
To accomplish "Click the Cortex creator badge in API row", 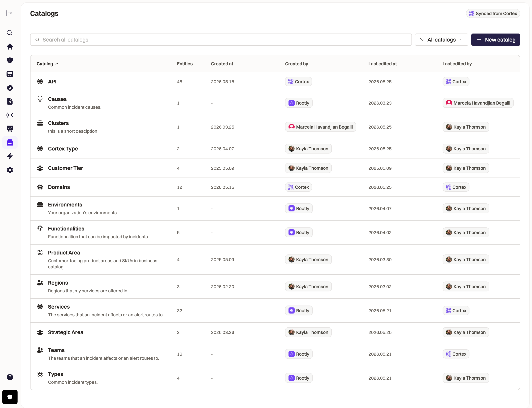I will point(298,82).
